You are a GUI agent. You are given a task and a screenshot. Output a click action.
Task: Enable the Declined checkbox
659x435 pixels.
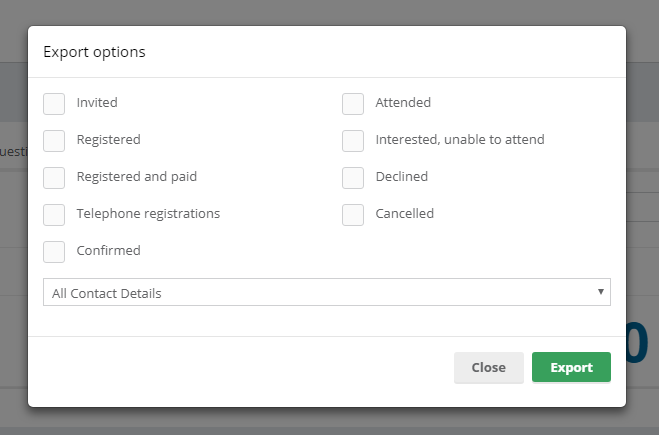coord(353,178)
